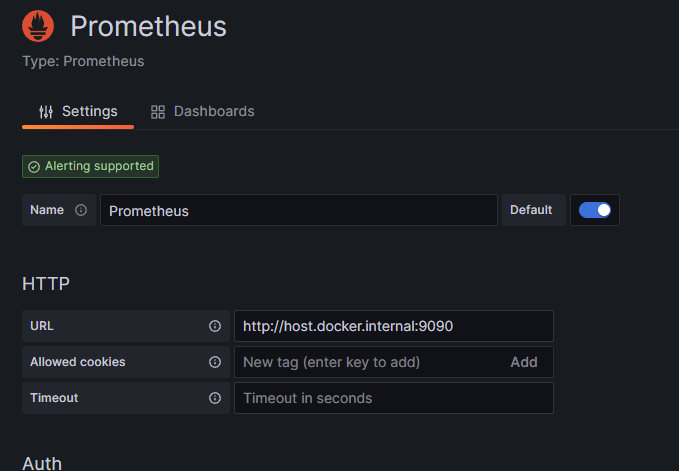Focus the Name input field
This screenshot has height=471, width=679.
pos(298,211)
